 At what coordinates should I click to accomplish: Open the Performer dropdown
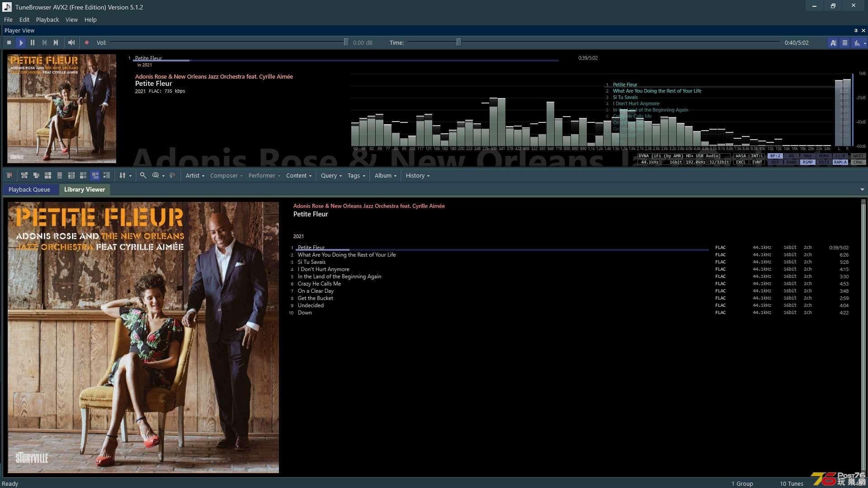[x=264, y=175]
